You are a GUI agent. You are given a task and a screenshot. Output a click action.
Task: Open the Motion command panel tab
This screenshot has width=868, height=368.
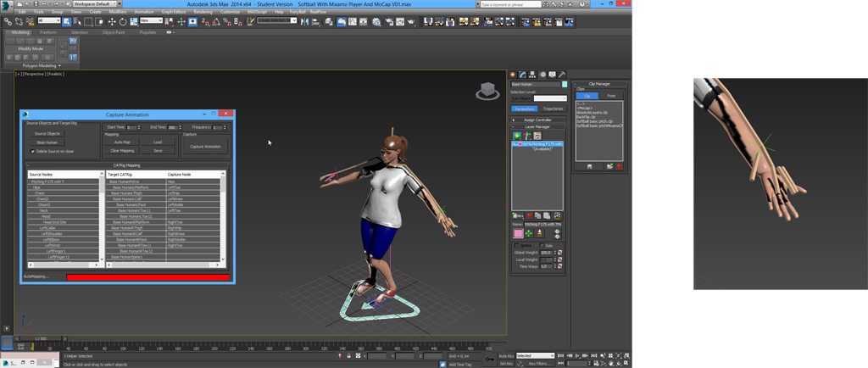542,74
